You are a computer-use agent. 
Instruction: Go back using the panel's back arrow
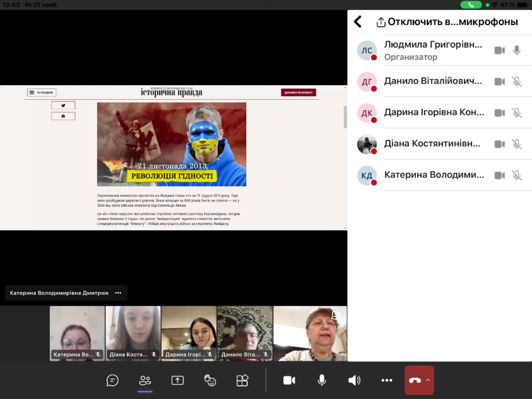click(357, 22)
